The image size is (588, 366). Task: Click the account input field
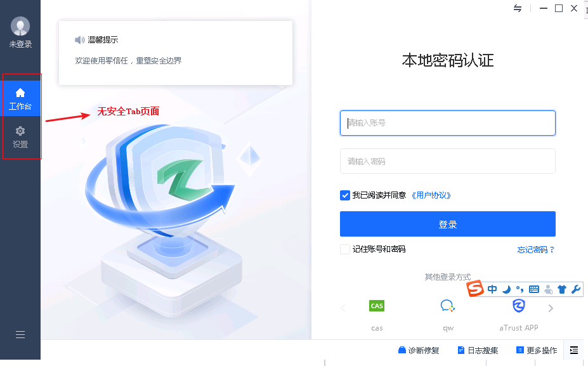point(447,123)
